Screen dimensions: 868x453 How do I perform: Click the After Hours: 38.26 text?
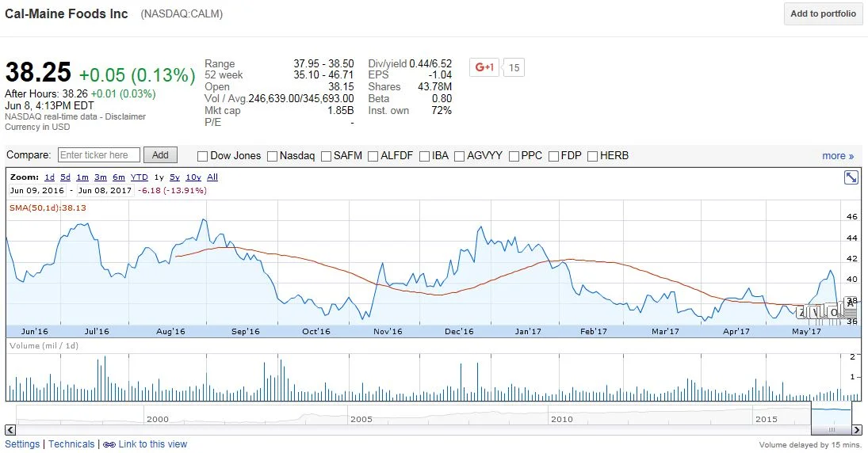[46, 94]
